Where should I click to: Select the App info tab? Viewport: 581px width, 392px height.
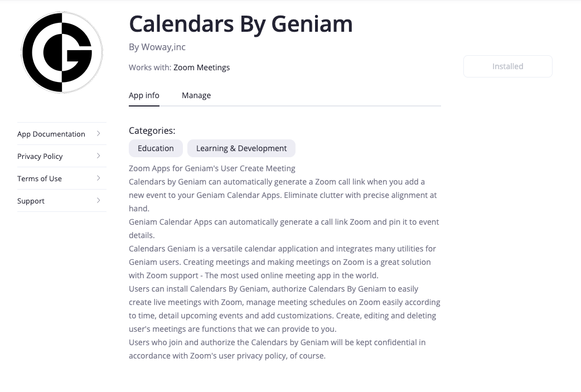[x=144, y=95]
